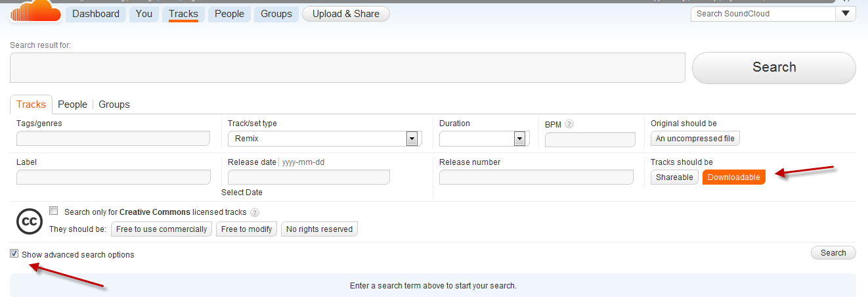Select the Tracks results tab
This screenshot has width=868, height=297.
click(31, 104)
